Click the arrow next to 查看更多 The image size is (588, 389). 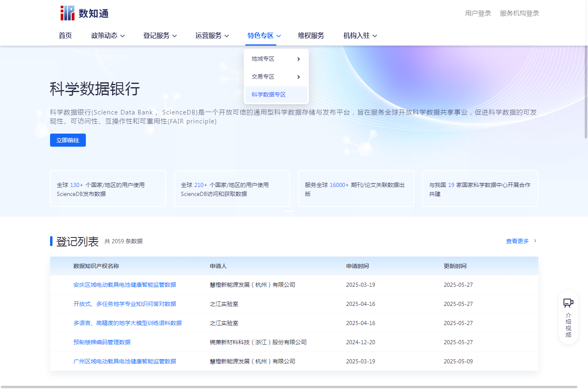point(535,241)
